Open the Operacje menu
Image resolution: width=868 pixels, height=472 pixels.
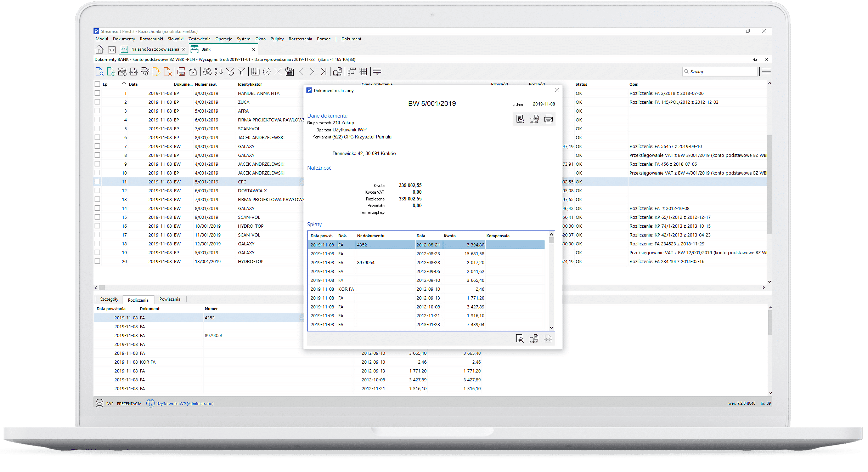coord(224,39)
